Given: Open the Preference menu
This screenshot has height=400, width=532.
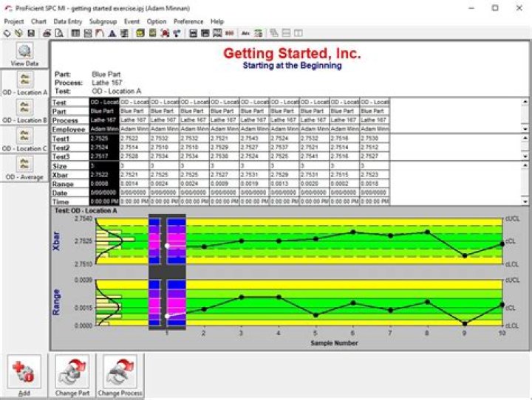Looking at the screenshot, I should coord(188,21).
